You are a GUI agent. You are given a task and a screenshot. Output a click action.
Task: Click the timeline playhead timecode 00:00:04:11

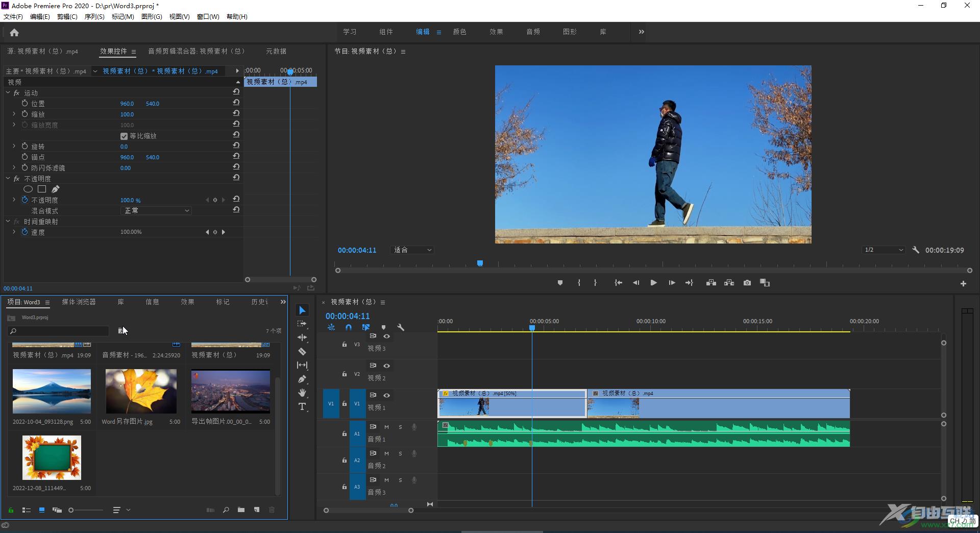click(x=348, y=316)
